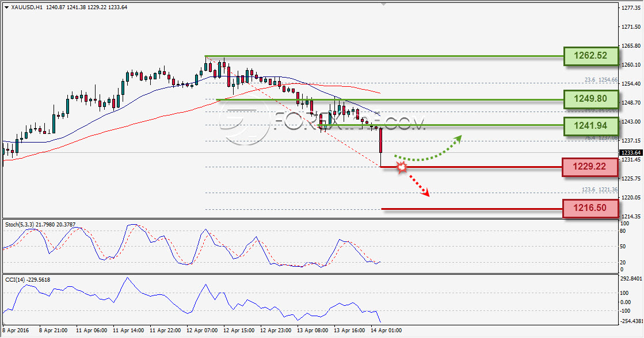This screenshot has width=644, height=338.
Task: Select the Fibonacci label 123.6 1221.36
Action: click(600, 190)
